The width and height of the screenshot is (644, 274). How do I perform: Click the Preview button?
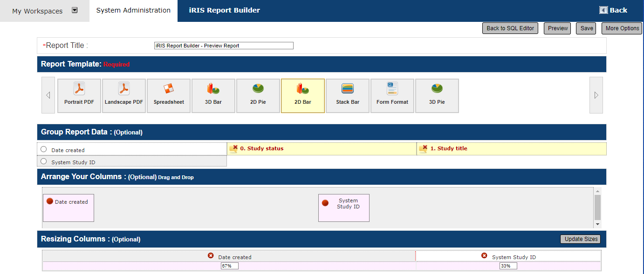(558, 28)
